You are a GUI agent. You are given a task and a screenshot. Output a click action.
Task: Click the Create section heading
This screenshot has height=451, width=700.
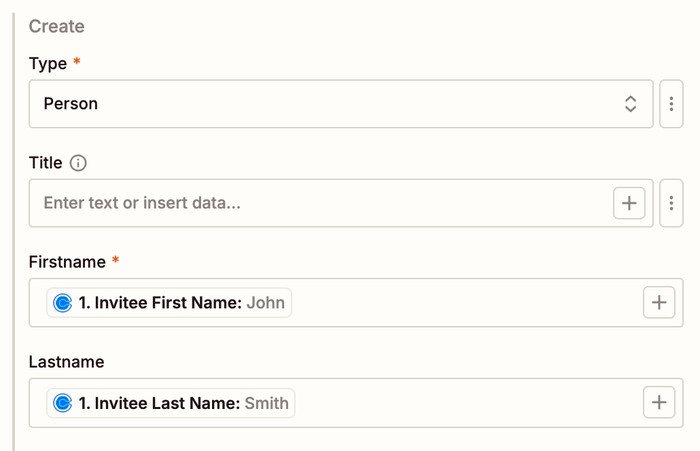click(56, 26)
